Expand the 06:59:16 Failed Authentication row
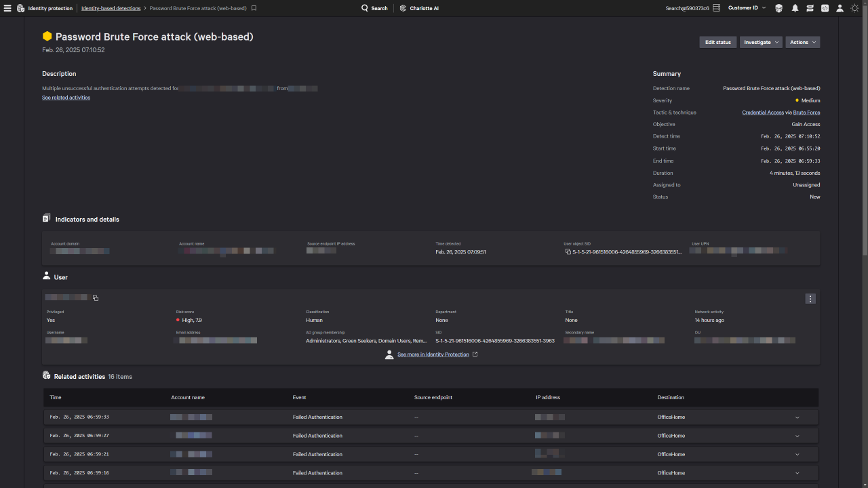This screenshot has height=488, width=868. click(x=797, y=473)
